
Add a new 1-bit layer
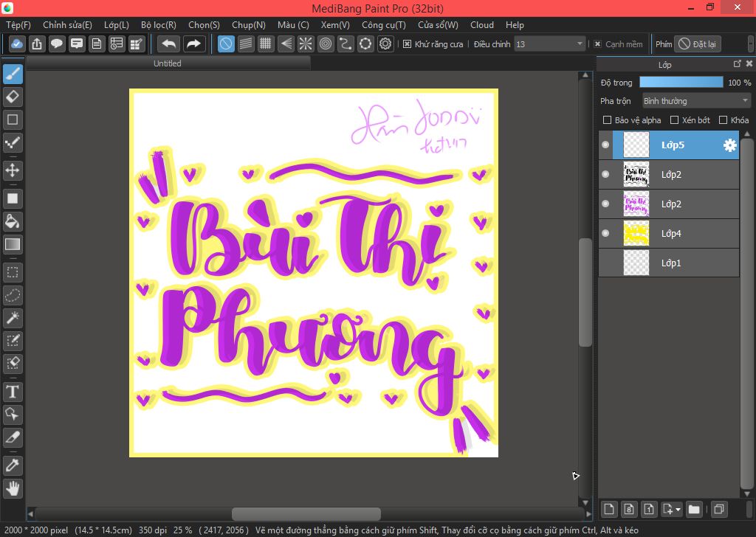pos(649,509)
